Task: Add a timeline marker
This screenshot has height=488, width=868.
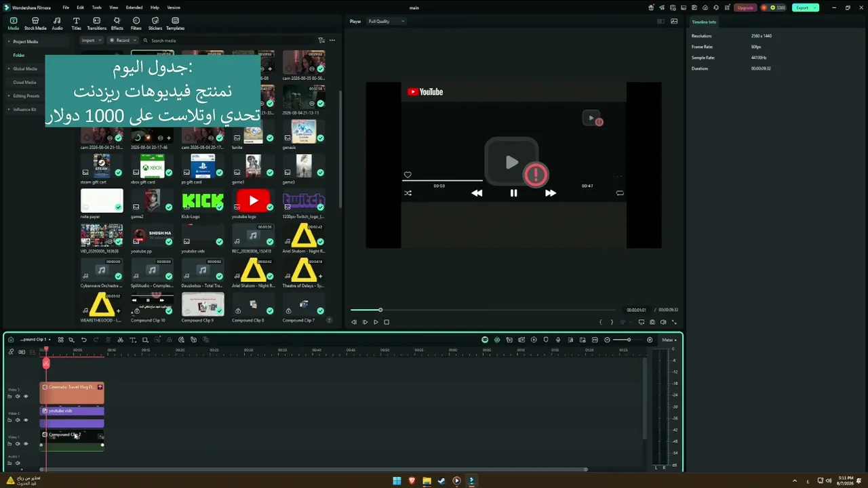Action: click(x=546, y=340)
